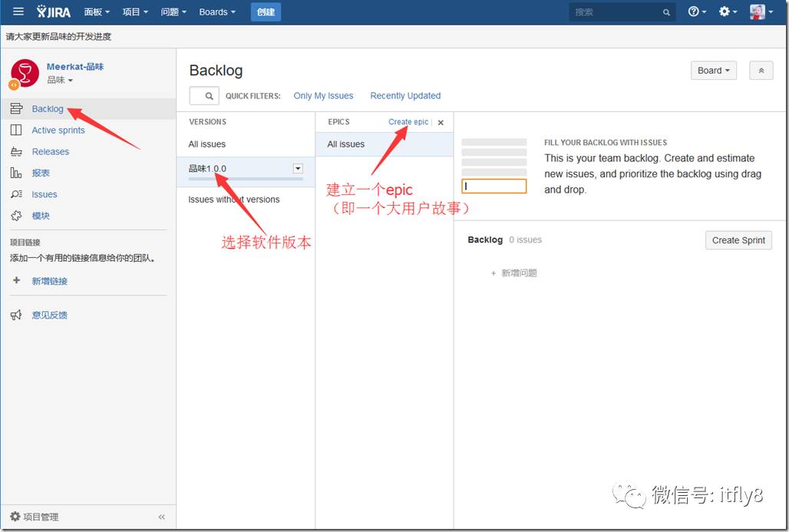Open the hamburger sidebar menu
Viewport: 789px width, 532px height.
18,12
